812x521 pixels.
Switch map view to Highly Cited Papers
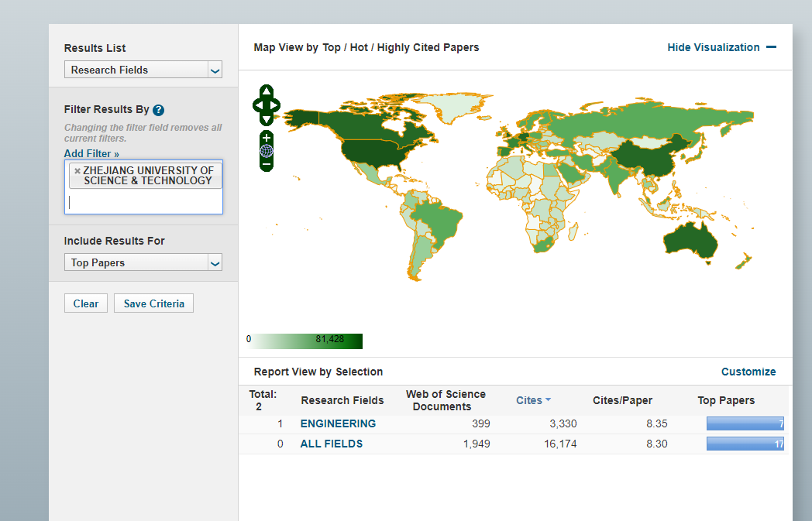click(428, 47)
